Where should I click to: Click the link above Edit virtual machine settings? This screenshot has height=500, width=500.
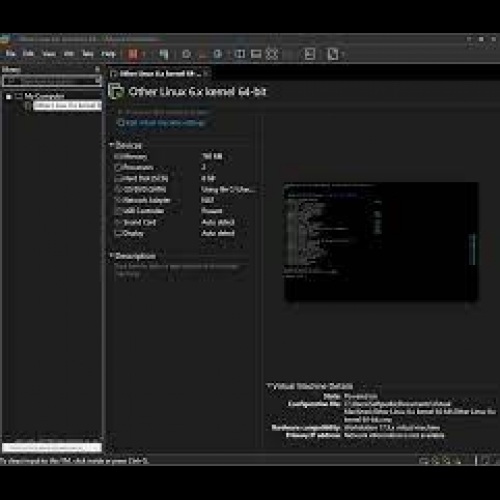(x=163, y=112)
